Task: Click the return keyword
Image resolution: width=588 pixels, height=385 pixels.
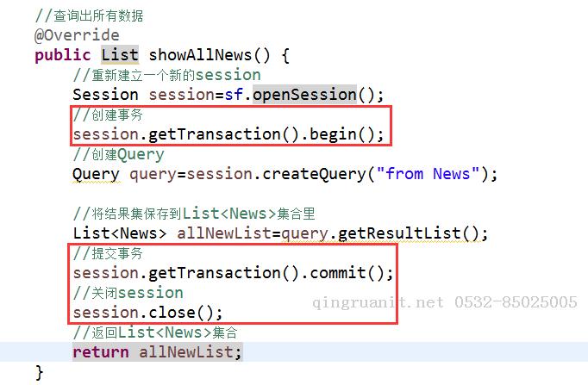Action: [x=100, y=352]
